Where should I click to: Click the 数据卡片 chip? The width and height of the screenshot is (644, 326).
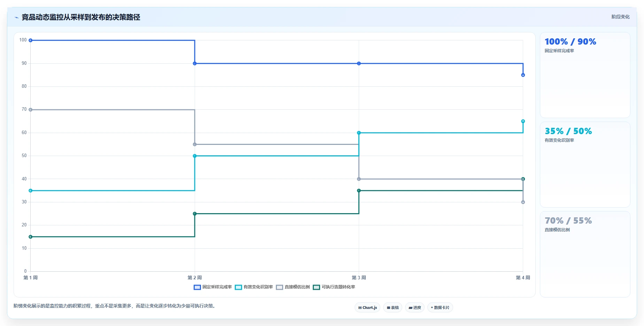(440, 308)
